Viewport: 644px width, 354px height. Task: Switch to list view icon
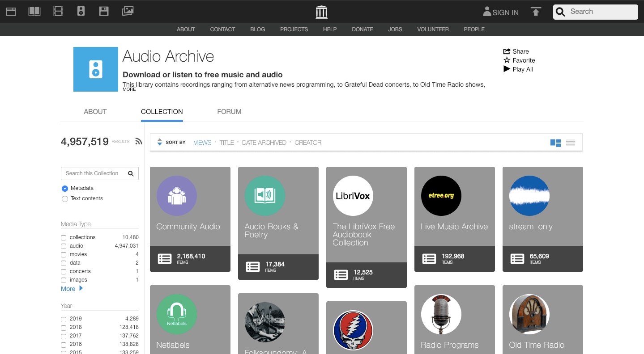tap(571, 143)
